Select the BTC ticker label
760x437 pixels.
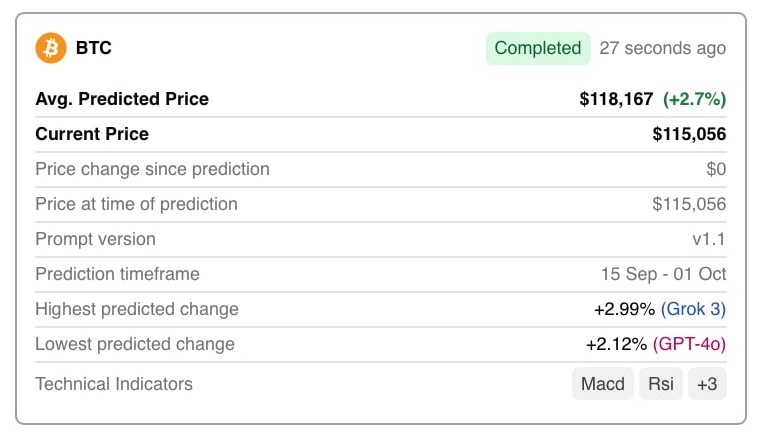[x=94, y=48]
